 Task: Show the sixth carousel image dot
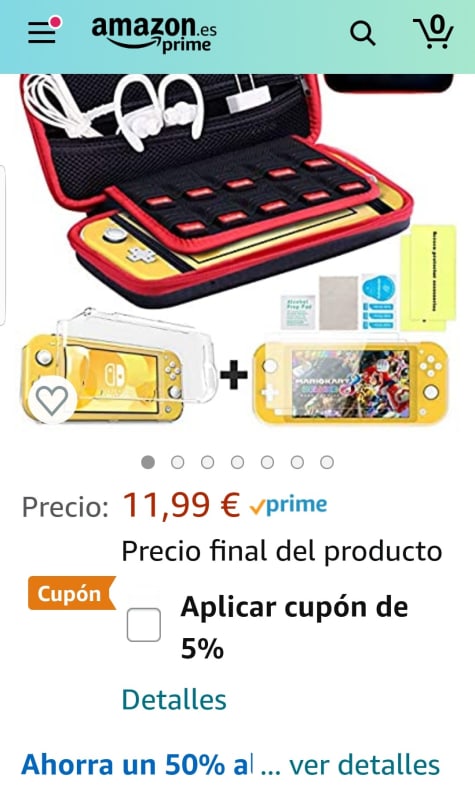tap(297, 462)
